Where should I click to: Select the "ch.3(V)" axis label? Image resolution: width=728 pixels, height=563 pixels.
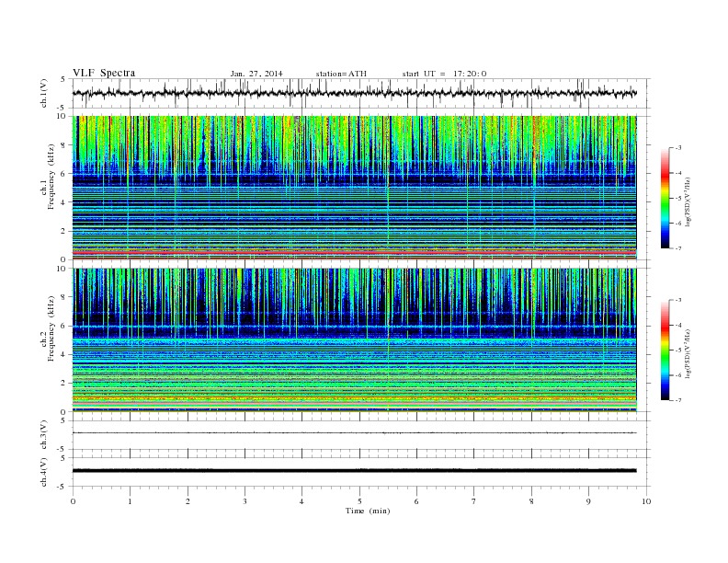(x=44, y=435)
